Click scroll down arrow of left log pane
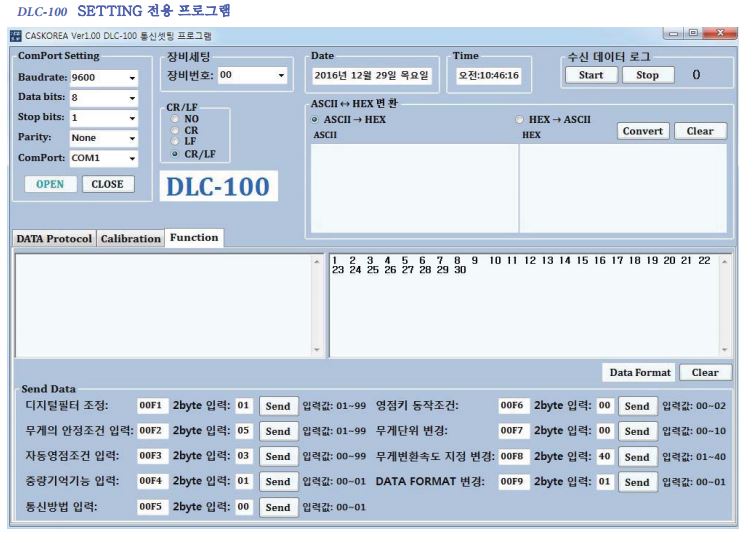 click(x=316, y=350)
